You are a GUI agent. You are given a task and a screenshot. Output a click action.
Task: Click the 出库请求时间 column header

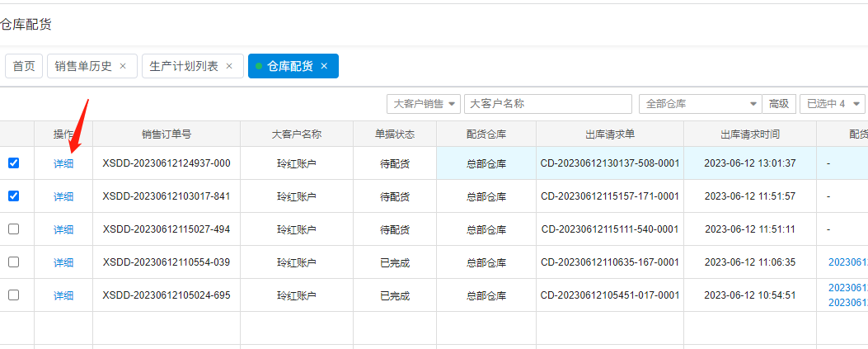750,134
